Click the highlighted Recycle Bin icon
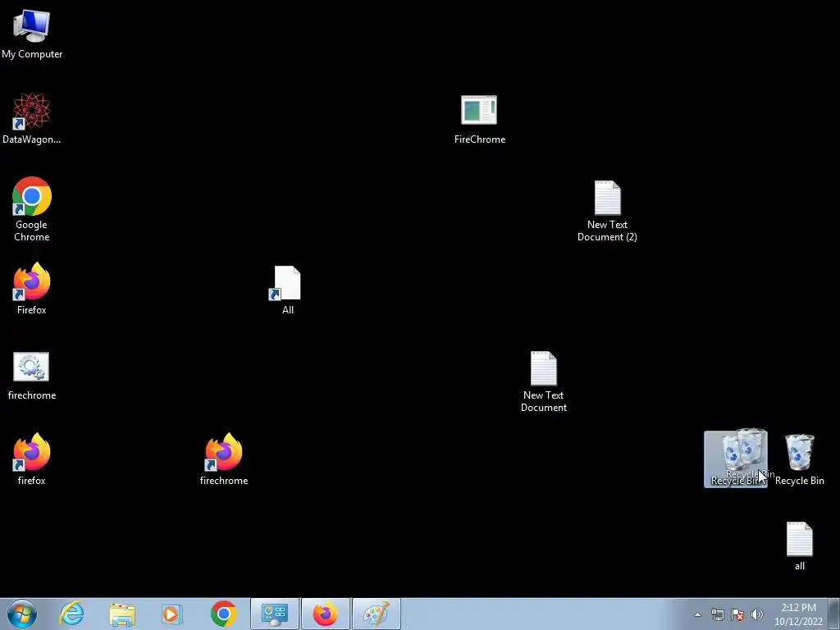The width and height of the screenshot is (840, 630). (735, 459)
